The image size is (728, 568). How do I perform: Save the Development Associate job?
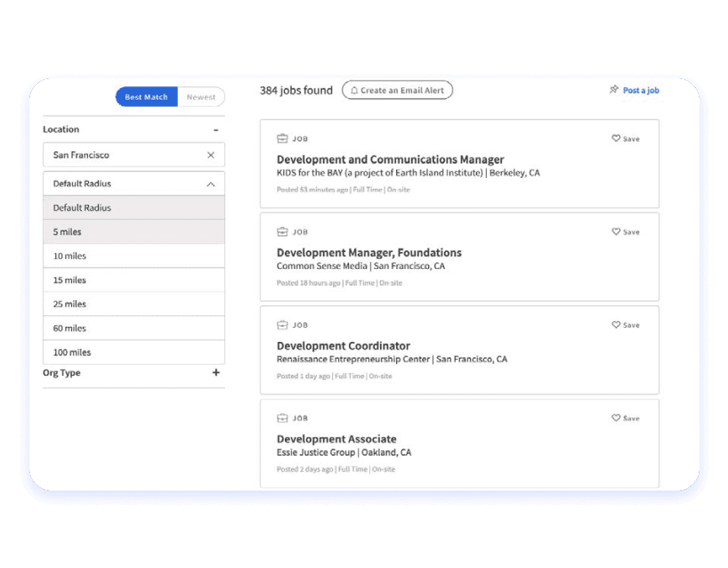tap(626, 418)
